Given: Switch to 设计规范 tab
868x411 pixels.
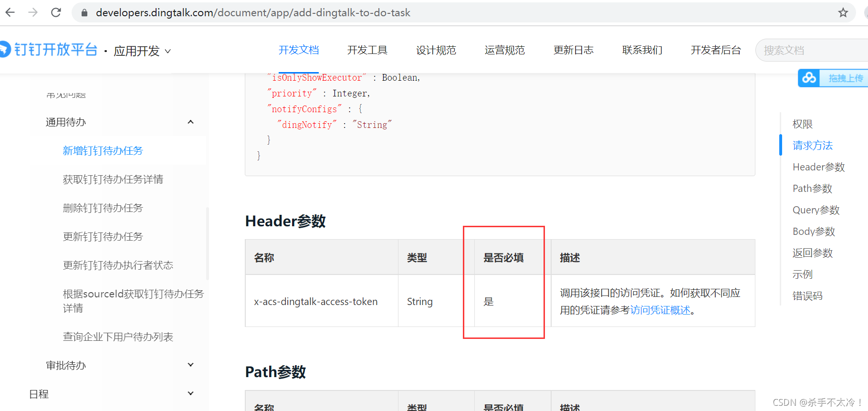Looking at the screenshot, I should (x=436, y=50).
